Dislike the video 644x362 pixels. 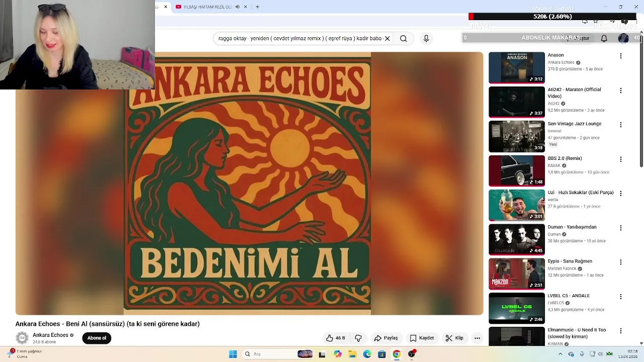coord(358,338)
